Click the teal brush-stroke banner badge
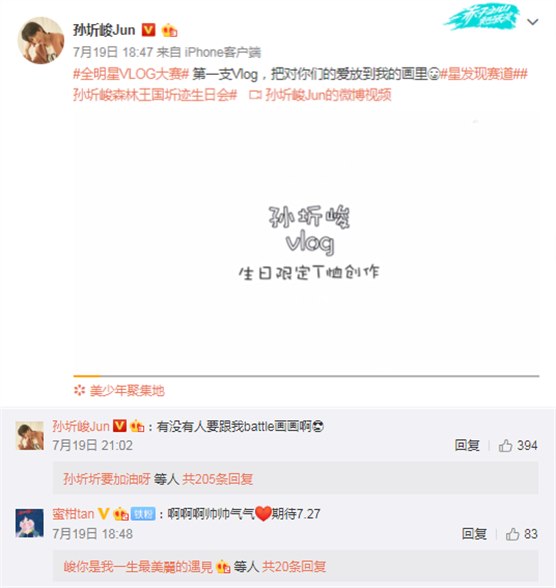556x588 pixels. tap(482, 17)
